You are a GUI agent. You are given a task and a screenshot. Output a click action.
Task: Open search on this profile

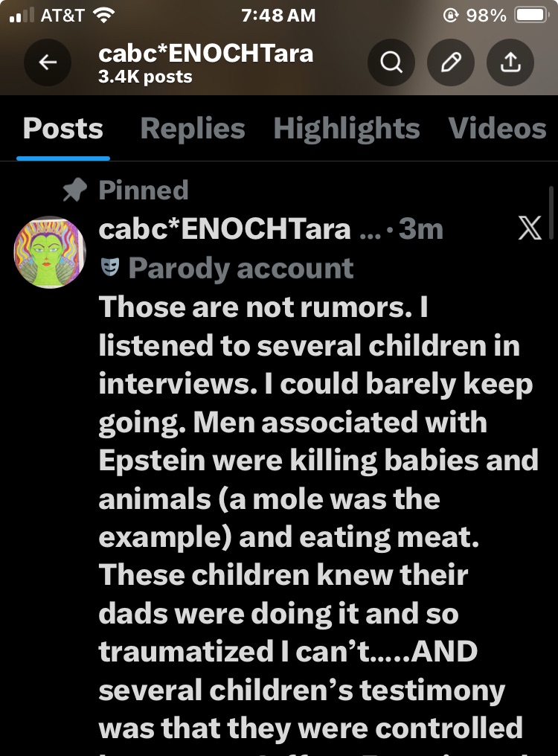coord(391,63)
